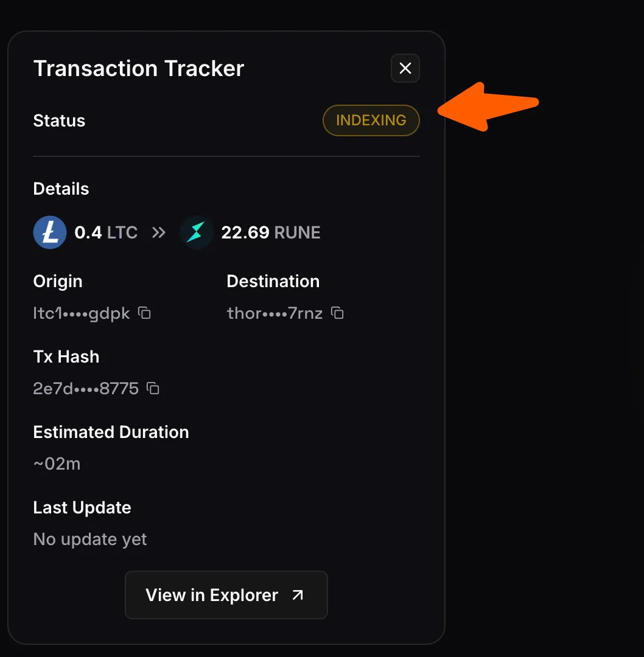Image resolution: width=644 pixels, height=657 pixels.
Task: Click the arrow icon inside View in Explorer
Action: 298,595
